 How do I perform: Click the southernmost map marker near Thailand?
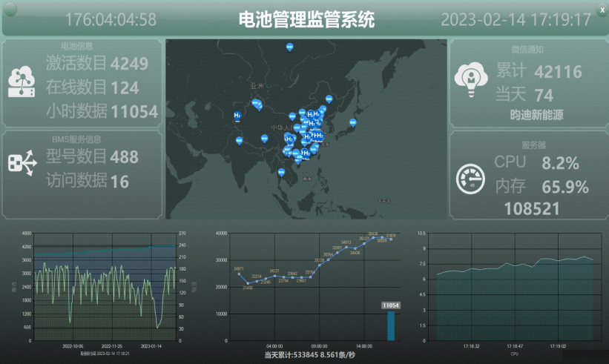(281, 174)
